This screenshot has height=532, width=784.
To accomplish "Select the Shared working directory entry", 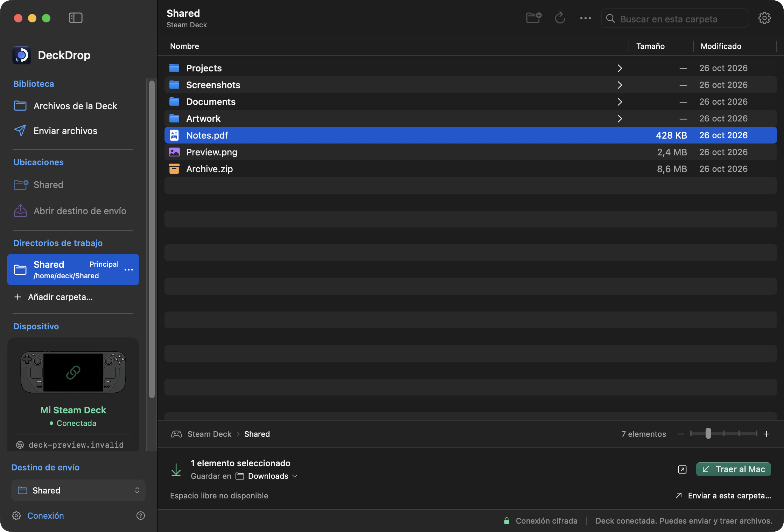I will 73,269.
